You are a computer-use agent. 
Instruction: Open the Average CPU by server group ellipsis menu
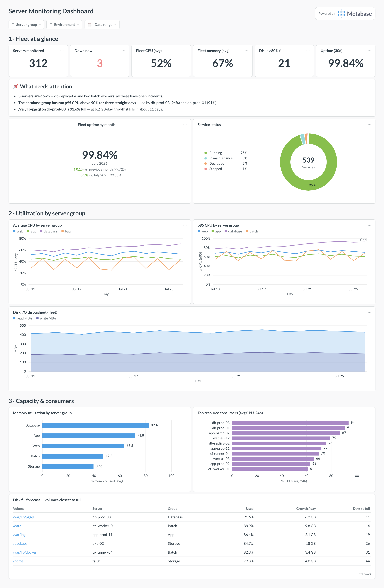(185, 225)
